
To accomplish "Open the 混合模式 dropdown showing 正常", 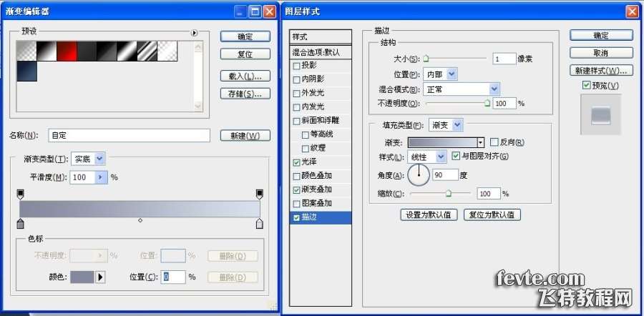I will click(x=462, y=89).
